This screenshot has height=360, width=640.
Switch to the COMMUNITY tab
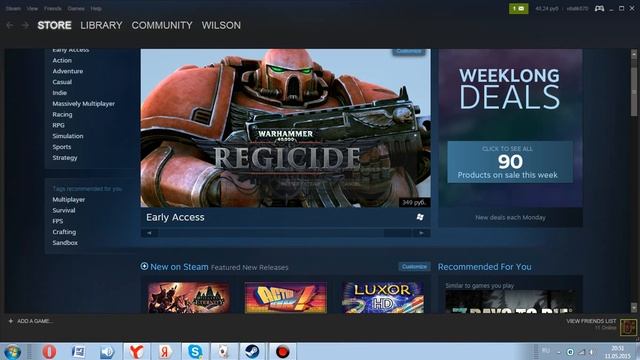162,25
